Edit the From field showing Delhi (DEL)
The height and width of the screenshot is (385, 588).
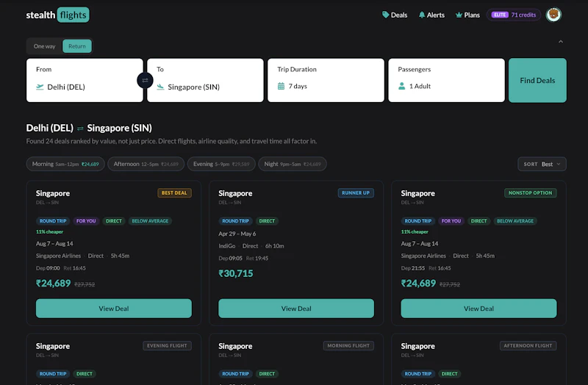[85, 80]
